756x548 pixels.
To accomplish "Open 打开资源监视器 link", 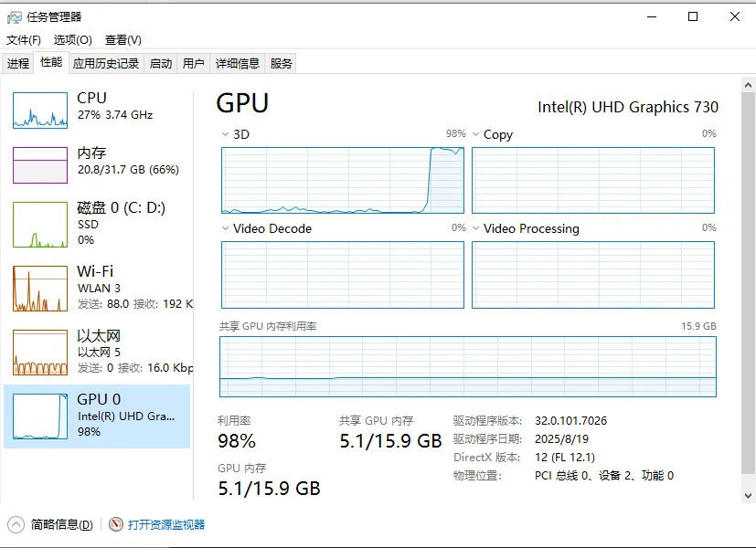I will pyautogui.click(x=166, y=524).
